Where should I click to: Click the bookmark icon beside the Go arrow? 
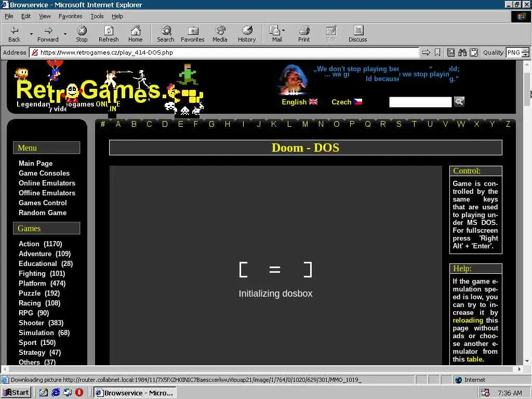tap(437, 52)
